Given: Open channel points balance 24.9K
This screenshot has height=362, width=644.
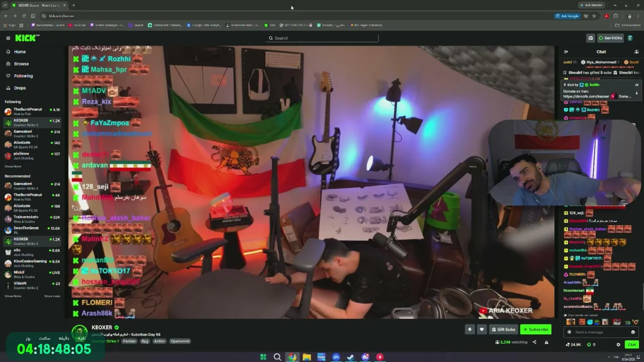Looking at the screenshot, I should (574, 344).
